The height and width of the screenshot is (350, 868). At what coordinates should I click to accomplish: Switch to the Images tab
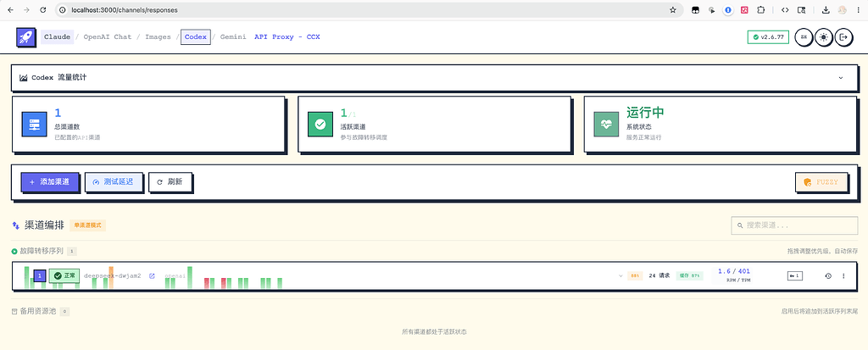click(x=158, y=37)
